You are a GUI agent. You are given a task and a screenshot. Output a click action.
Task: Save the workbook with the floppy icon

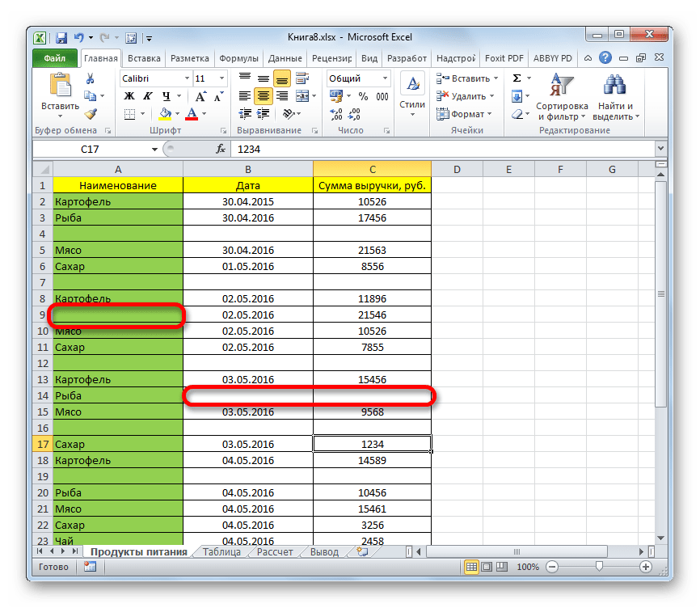[61, 38]
